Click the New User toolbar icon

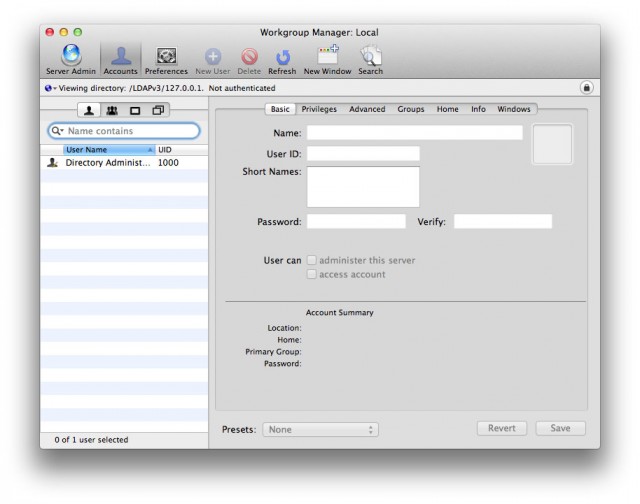(x=213, y=60)
